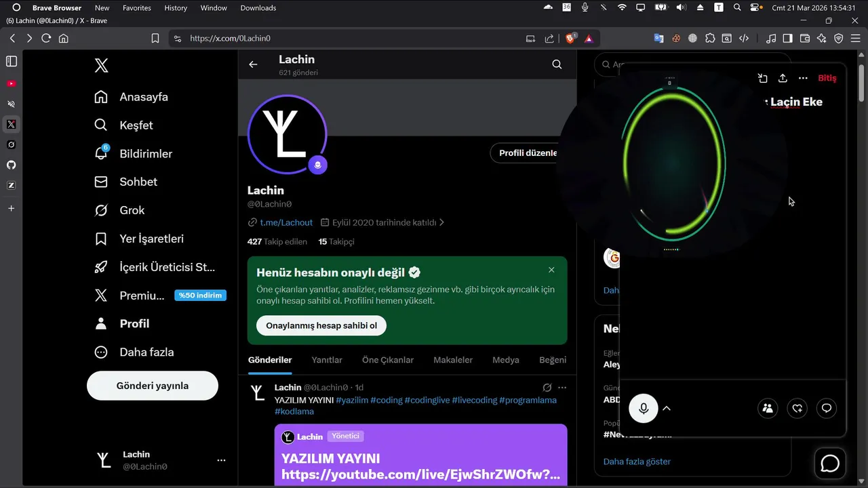Image resolution: width=868 pixels, height=488 pixels.
Task: Open Brave VPN shield icon
Action: (839, 39)
